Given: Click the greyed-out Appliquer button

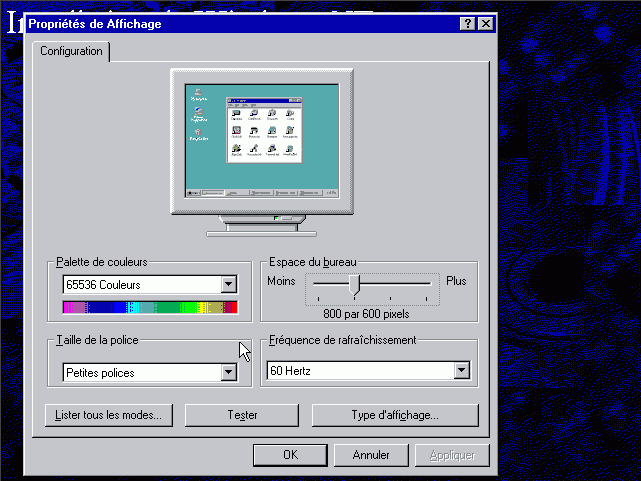Looking at the screenshot, I should [452, 455].
